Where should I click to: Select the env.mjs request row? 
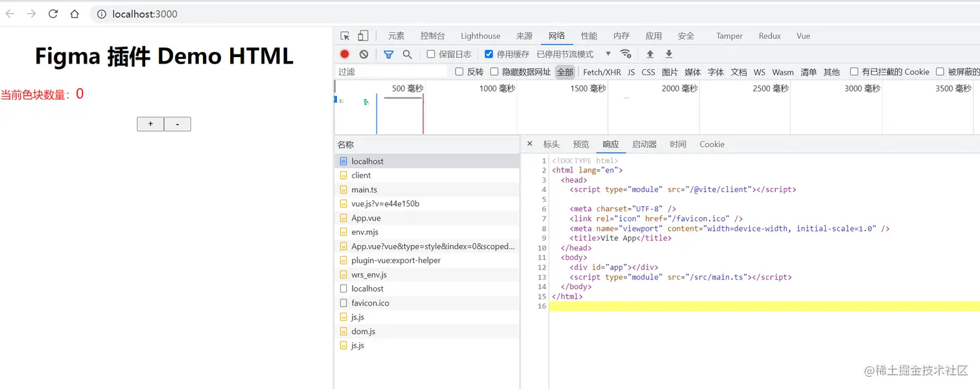427,231
